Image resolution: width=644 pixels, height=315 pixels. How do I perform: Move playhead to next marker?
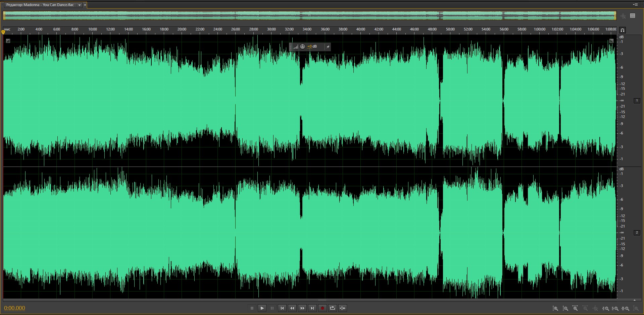(x=312, y=308)
